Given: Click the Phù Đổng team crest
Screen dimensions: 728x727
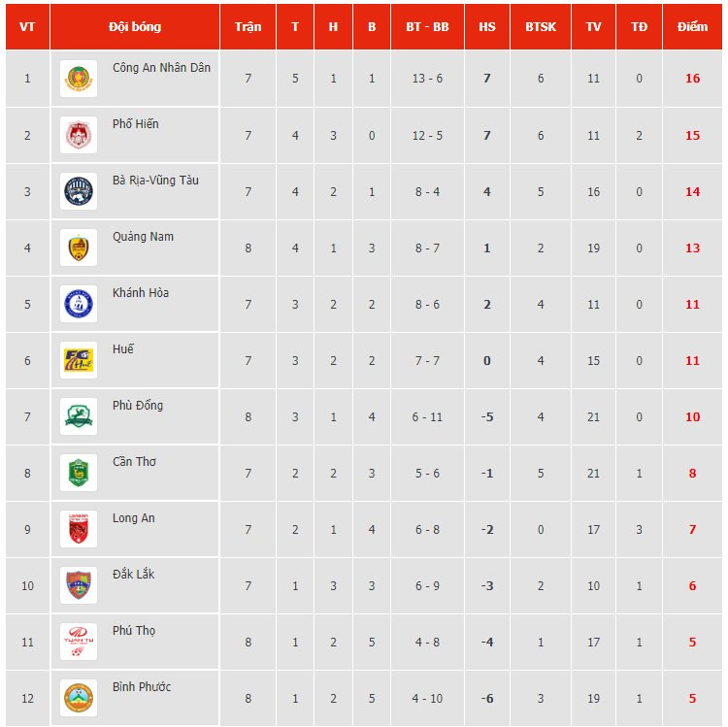Looking at the screenshot, I should click(x=78, y=416).
